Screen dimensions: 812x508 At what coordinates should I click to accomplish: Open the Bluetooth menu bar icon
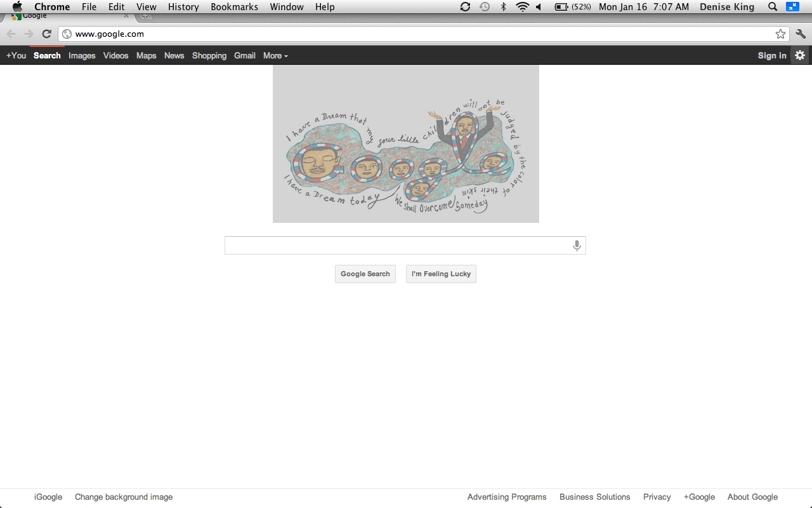(504, 7)
